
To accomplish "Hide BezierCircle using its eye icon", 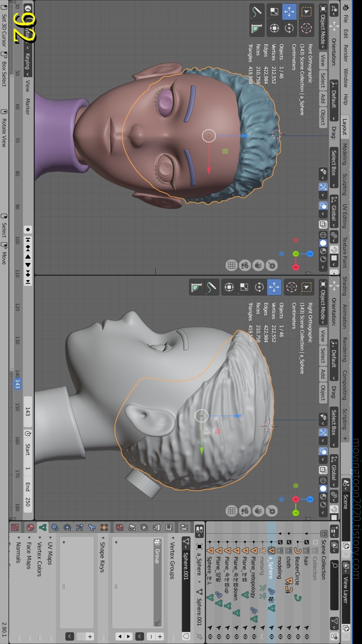I will [298, 636].
